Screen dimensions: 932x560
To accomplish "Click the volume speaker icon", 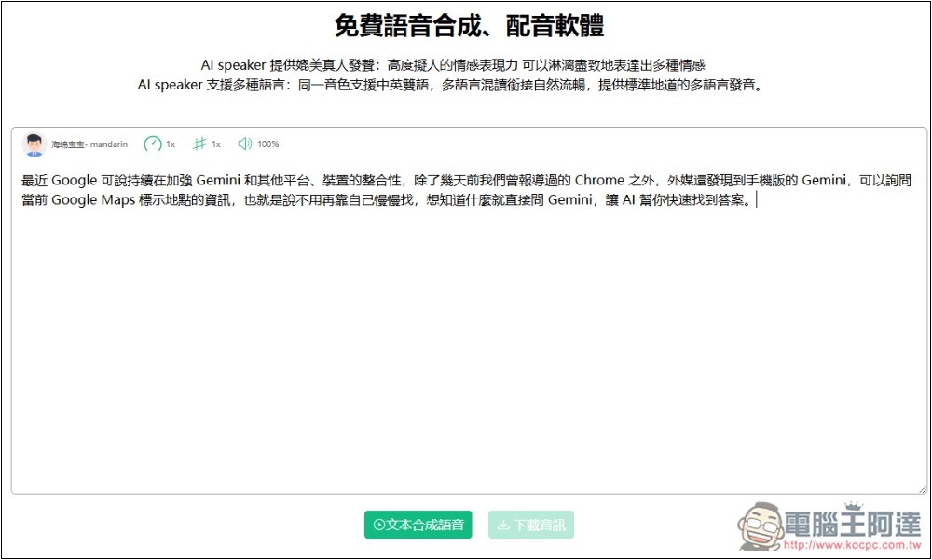I will point(245,143).
